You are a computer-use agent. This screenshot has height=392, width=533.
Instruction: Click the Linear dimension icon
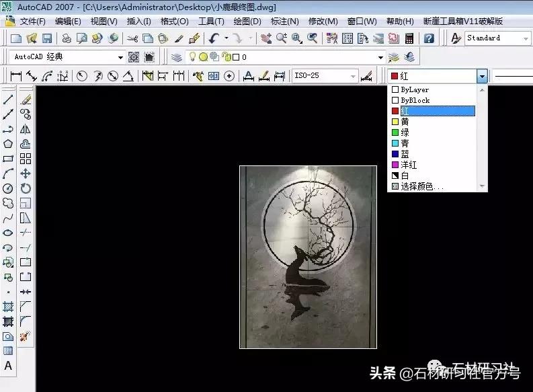[x=16, y=76]
